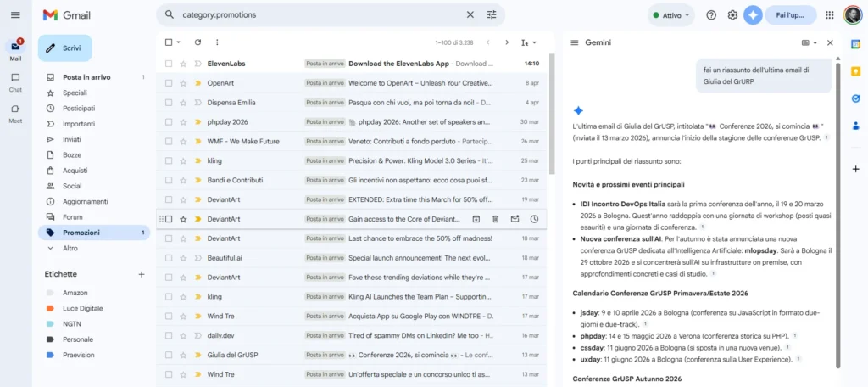Go to Posta in arrivo folder

[86, 77]
